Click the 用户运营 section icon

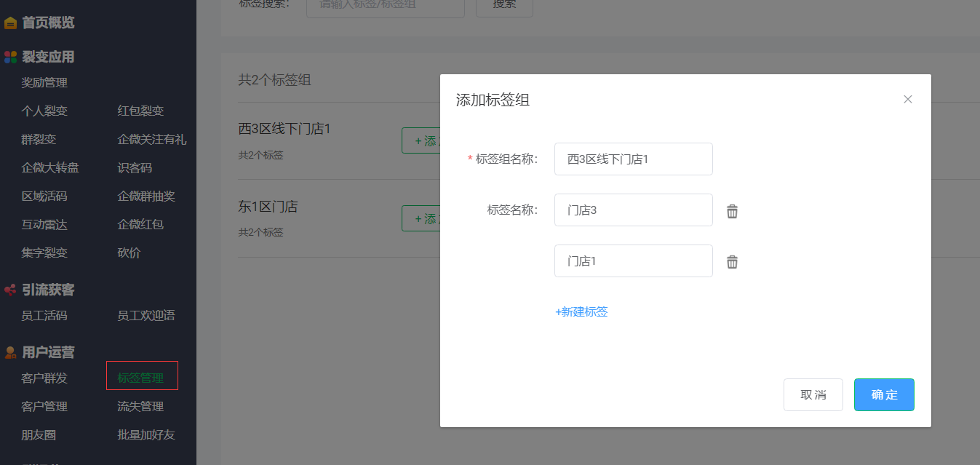coord(10,352)
